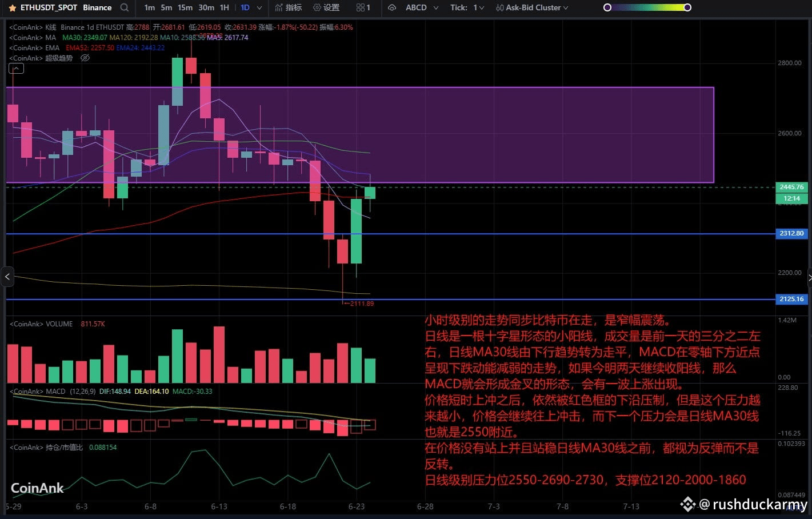Click the left handle of the gradient slider
Screen dimensions: 812x519
(x=607, y=7)
